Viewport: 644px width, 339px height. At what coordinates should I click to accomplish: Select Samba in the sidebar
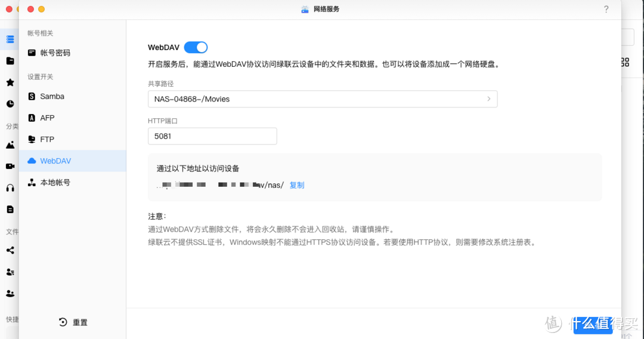[72, 96]
